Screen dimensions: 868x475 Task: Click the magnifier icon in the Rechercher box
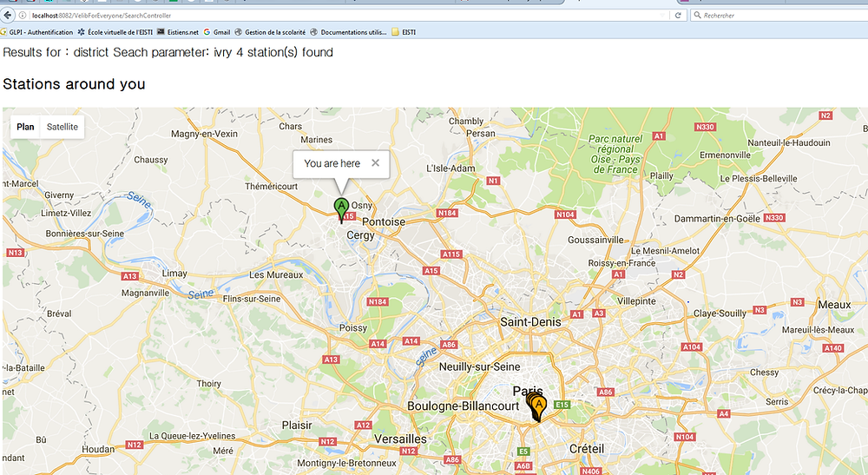[x=698, y=16]
